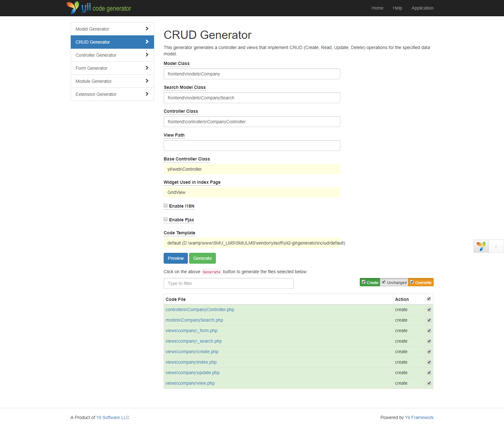Open controllers\CompanyController.php file link
This screenshot has width=504, height=427.
pyautogui.click(x=200, y=310)
